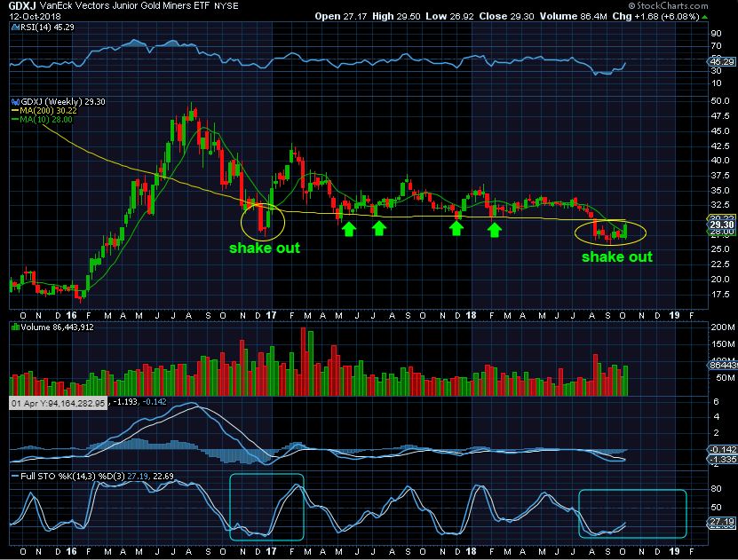Click the RSI(14) 45.29 indicator label
This screenshot has height=560, width=738.
(47, 28)
